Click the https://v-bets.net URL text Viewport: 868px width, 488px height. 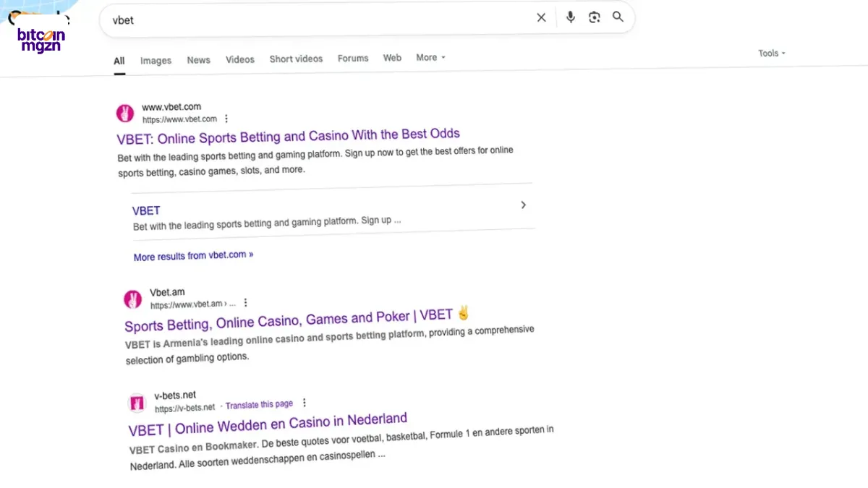(x=185, y=408)
